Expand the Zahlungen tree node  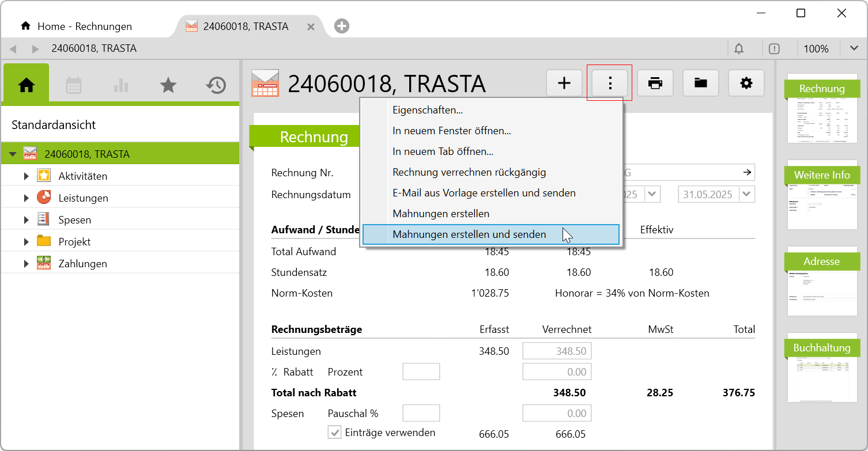(26, 264)
